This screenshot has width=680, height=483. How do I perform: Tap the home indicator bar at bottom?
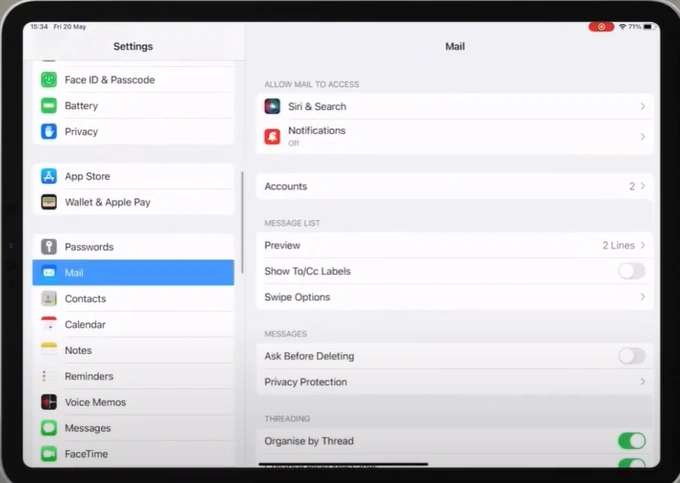click(343, 464)
